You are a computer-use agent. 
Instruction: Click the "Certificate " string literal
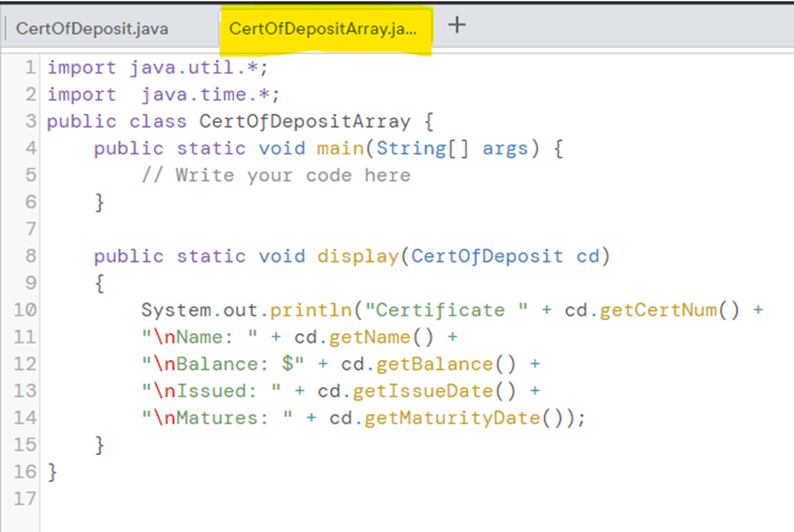point(446,309)
